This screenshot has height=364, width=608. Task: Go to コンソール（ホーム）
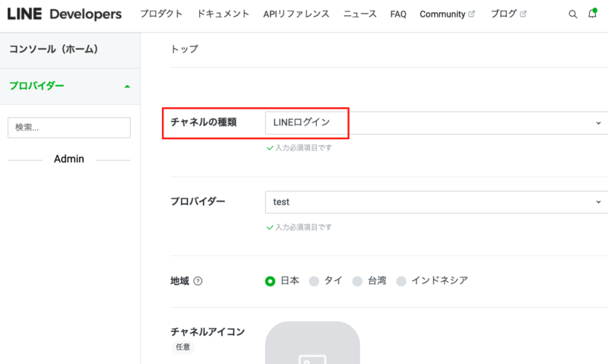[70, 49]
